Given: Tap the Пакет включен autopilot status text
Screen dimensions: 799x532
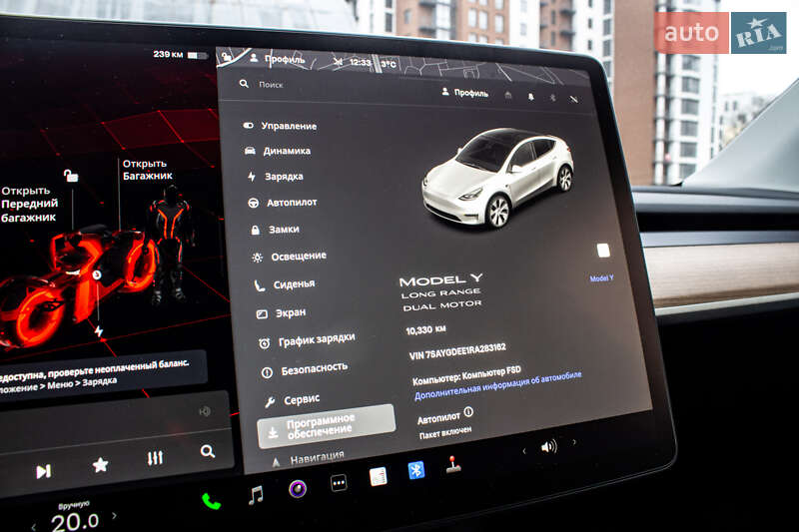Looking at the screenshot, I should pyautogui.click(x=444, y=433).
